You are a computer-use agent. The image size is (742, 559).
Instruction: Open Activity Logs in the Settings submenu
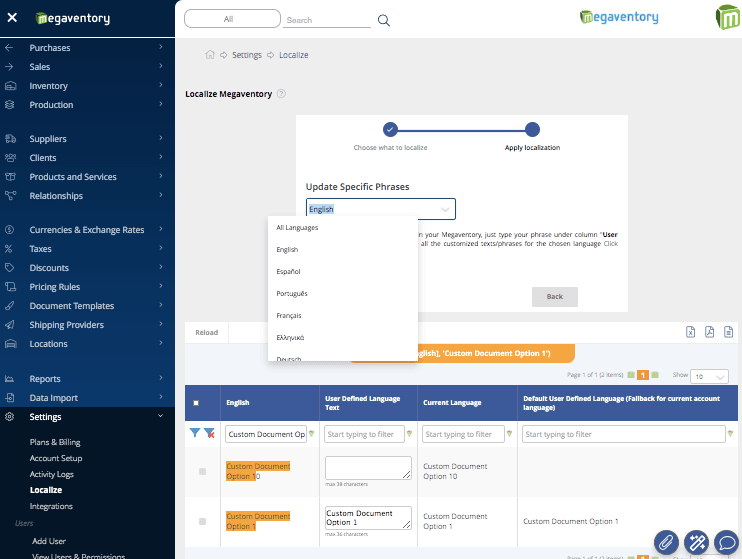coord(51,474)
